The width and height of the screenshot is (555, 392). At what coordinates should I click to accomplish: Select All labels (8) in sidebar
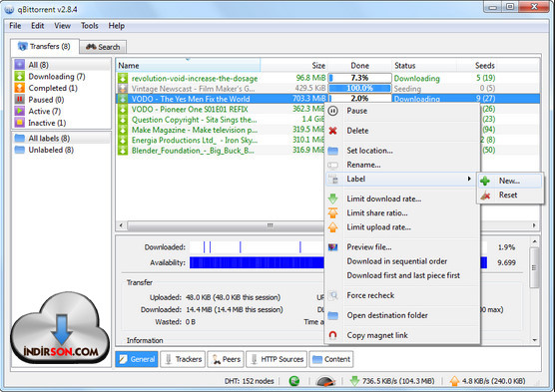62,138
